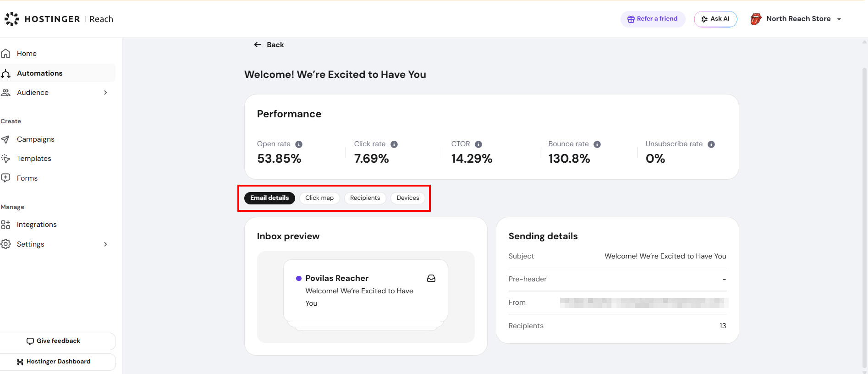Expand the Settings submenu chevron
868x374 pixels.
point(105,244)
